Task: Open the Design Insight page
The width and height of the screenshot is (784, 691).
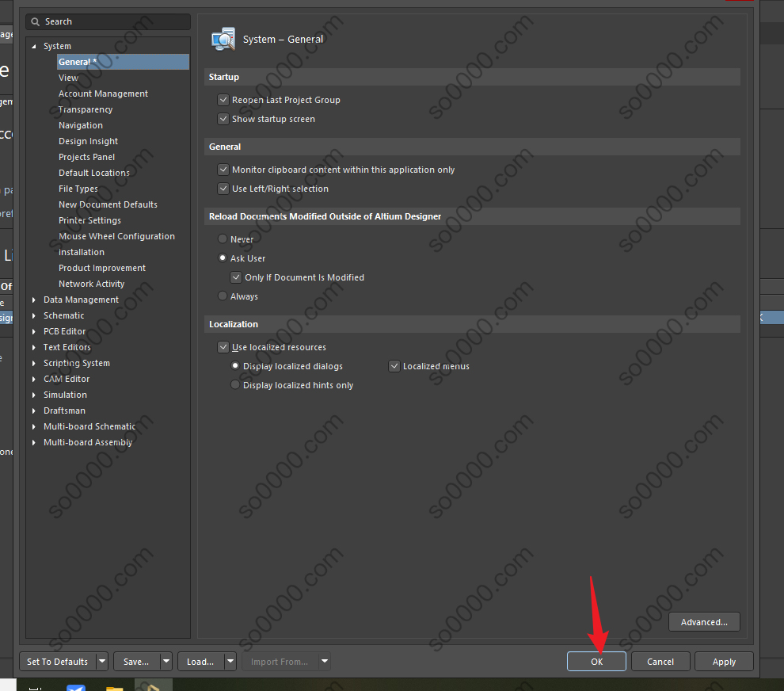Action: pyautogui.click(x=88, y=141)
